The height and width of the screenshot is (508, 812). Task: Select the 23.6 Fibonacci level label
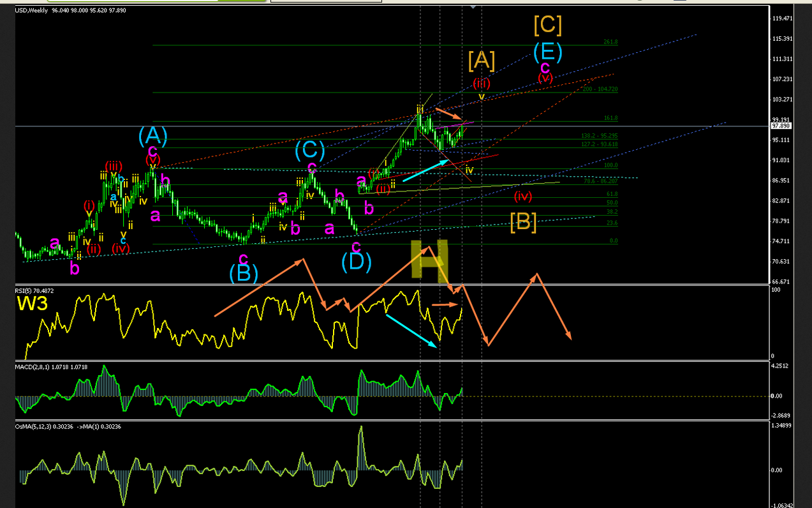click(x=612, y=223)
